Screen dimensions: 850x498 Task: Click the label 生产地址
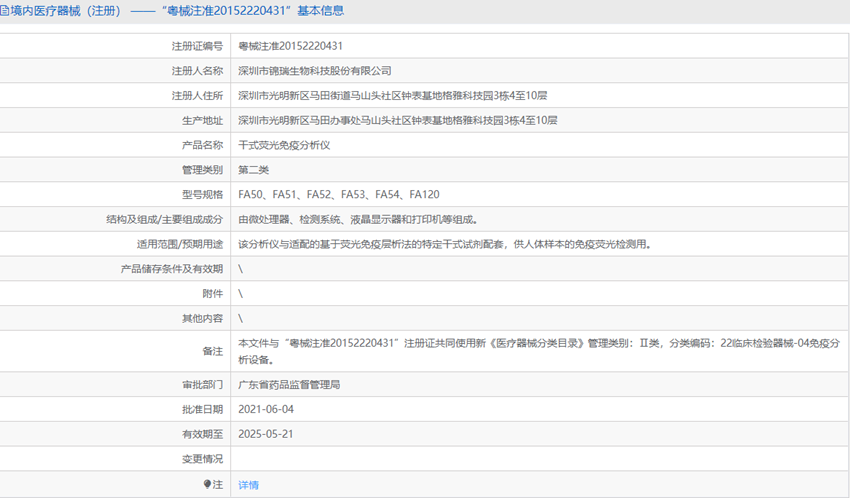click(202, 120)
